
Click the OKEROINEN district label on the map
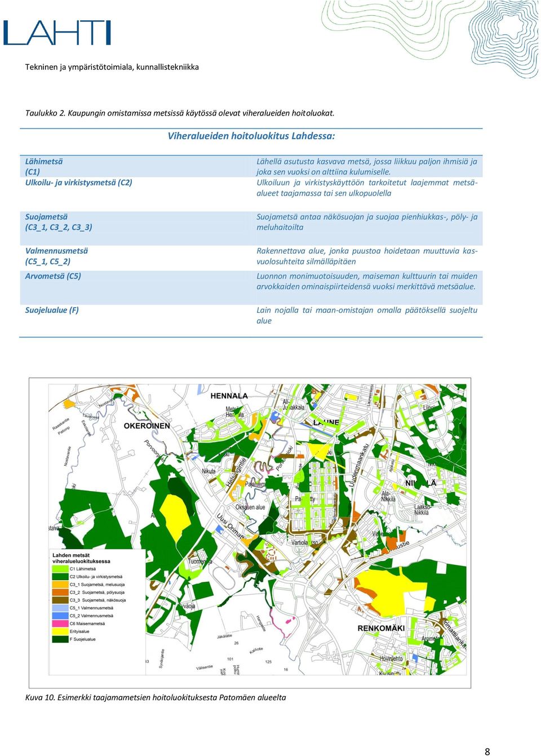coord(147,426)
